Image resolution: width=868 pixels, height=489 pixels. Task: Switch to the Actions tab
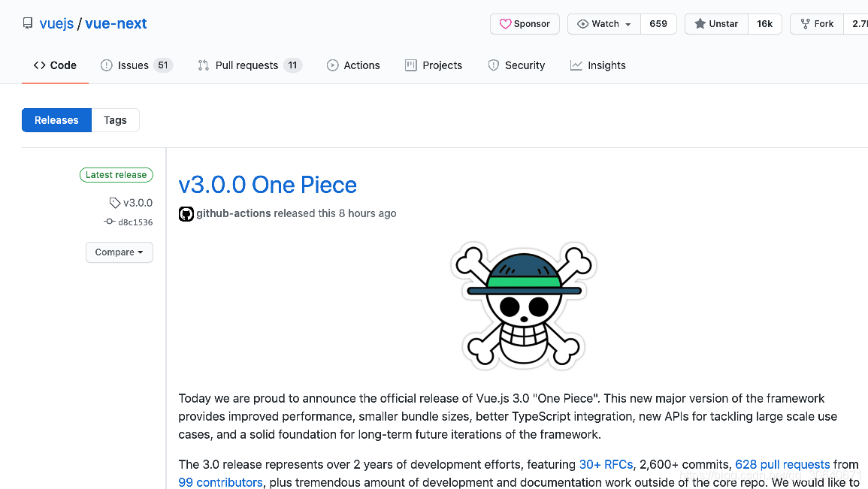[353, 65]
